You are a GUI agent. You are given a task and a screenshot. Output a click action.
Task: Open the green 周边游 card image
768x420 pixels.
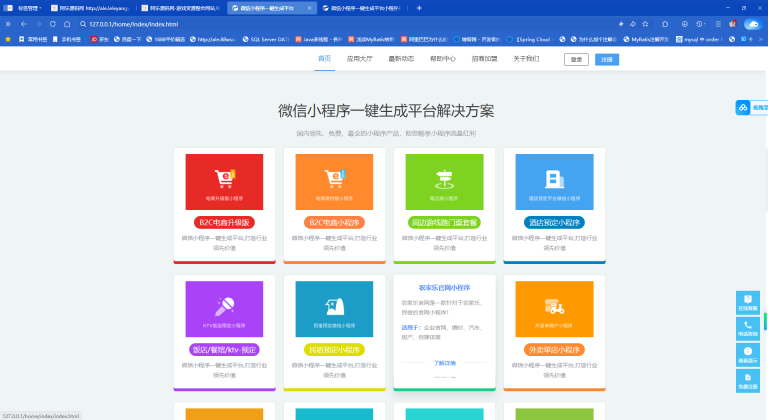point(444,182)
